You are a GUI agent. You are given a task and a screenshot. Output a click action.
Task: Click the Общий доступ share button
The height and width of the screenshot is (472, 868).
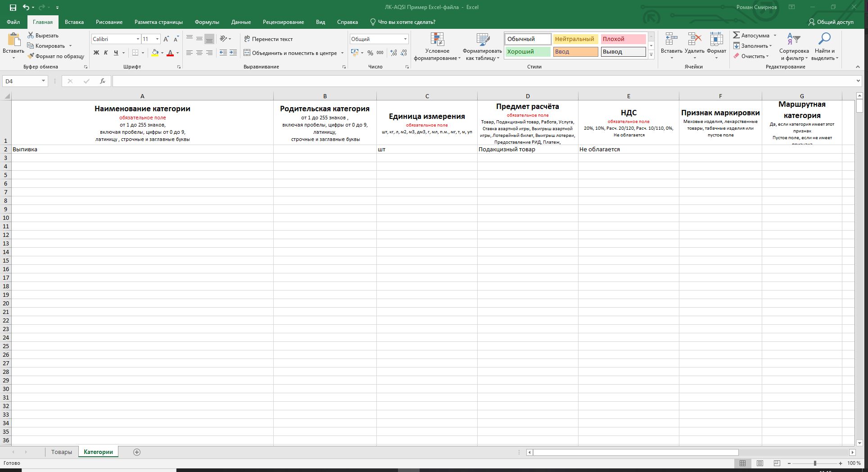(x=831, y=22)
